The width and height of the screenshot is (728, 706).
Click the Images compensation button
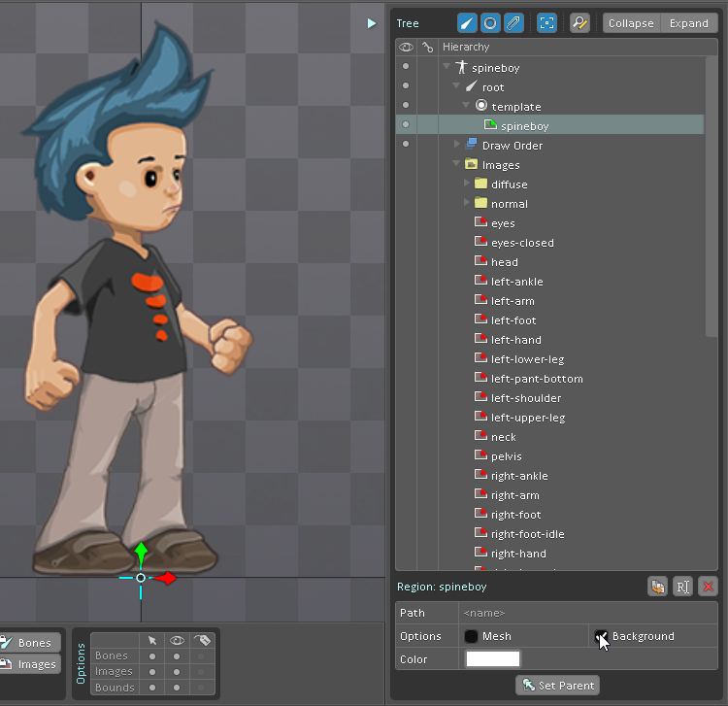click(30, 664)
